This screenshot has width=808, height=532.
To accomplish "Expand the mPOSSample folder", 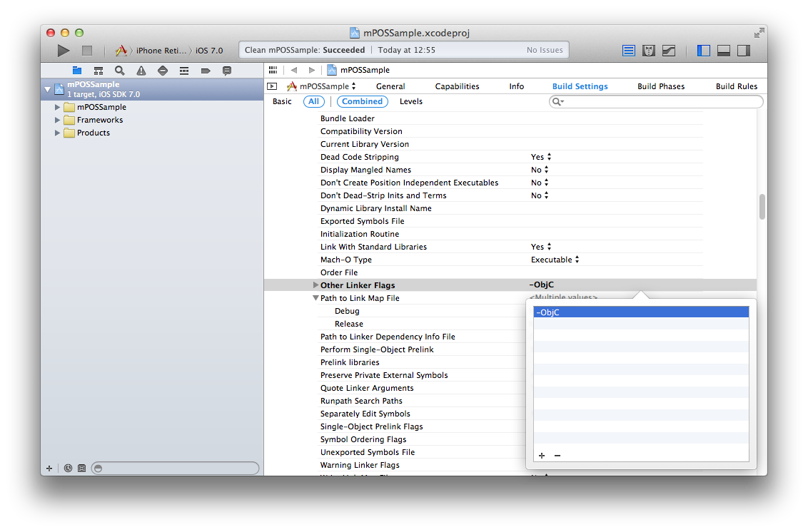I will point(57,107).
